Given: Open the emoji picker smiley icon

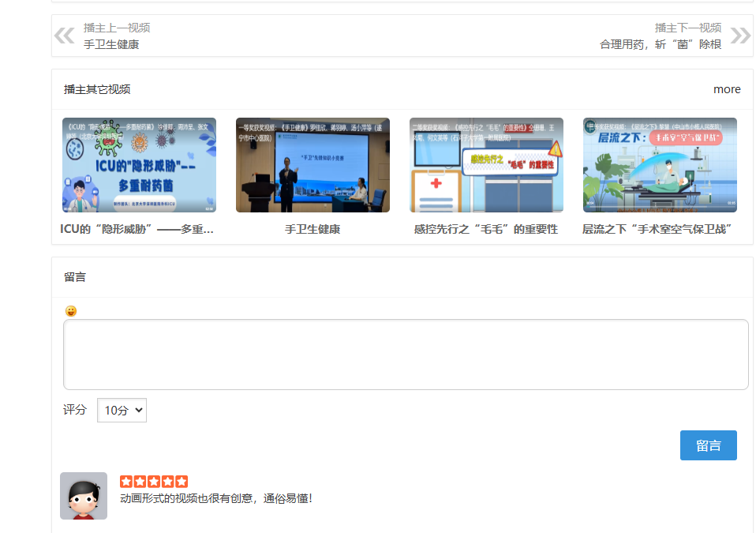Looking at the screenshot, I should 71,311.
